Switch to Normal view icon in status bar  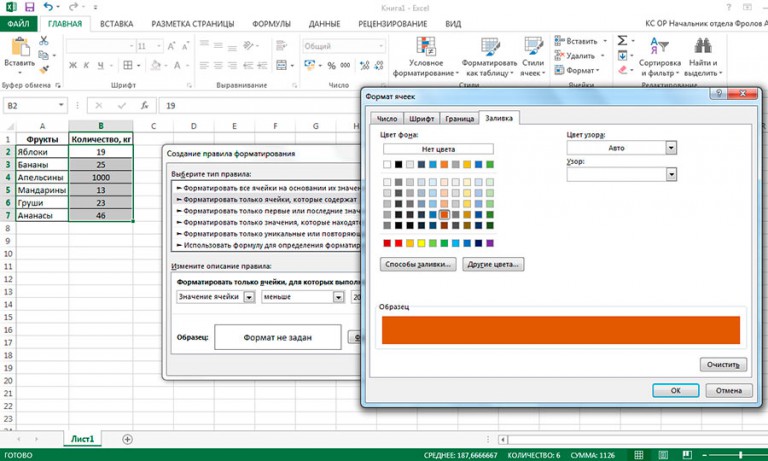[639, 455]
